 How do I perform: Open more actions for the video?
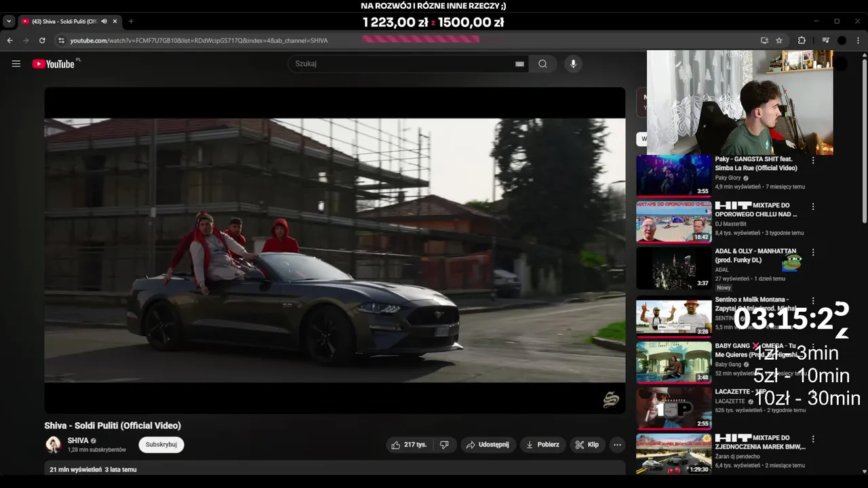(x=617, y=445)
